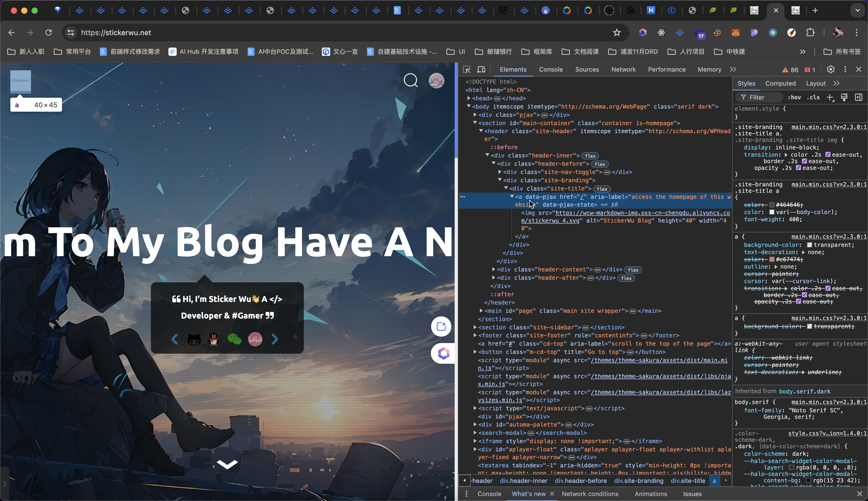The image size is (868, 501).
Task: Open the tab search dropdown arrow
Action: (857, 10)
